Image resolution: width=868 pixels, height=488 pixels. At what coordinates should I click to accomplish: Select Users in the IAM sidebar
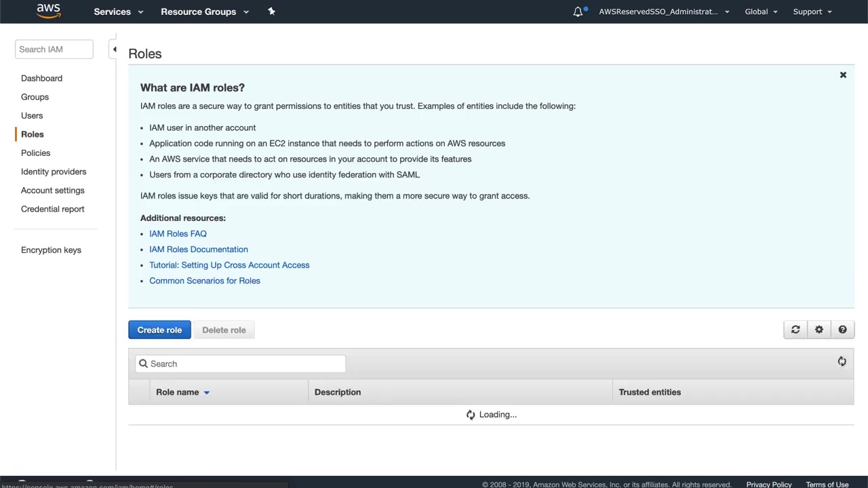point(32,116)
